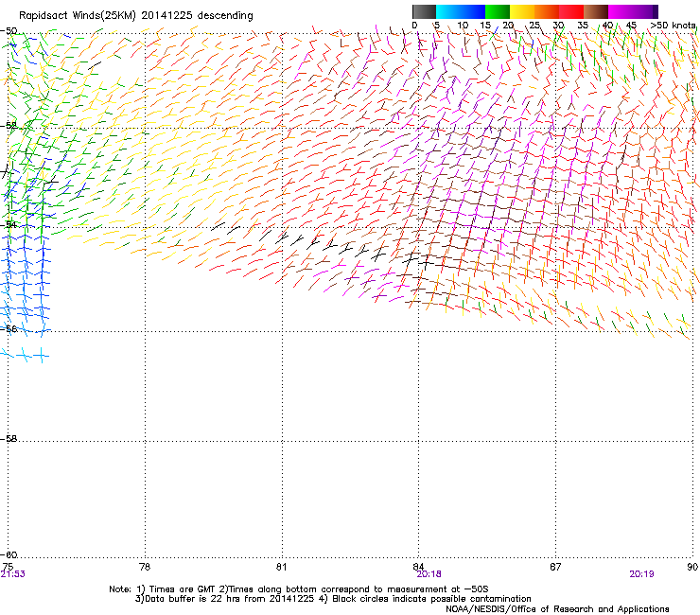This screenshot has width=700, height=615.
Task: Click the '78' longitude axis label
Action: (145, 567)
